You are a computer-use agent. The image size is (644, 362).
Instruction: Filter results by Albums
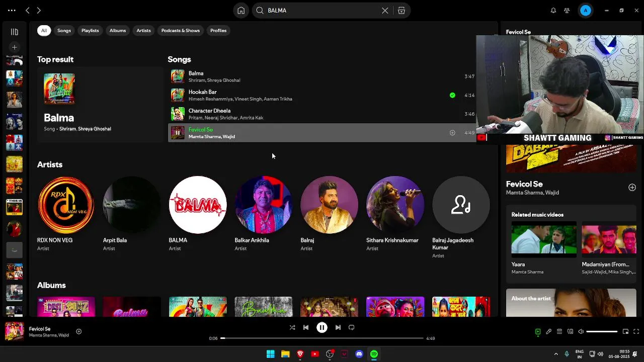coord(118,31)
